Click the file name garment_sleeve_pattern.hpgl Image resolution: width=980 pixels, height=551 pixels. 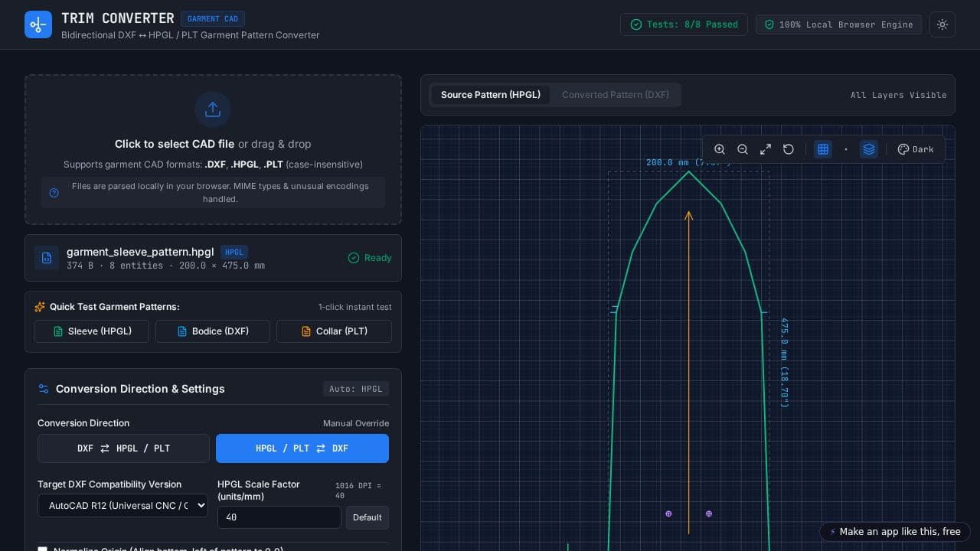pyautogui.click(x=140, y=252)
